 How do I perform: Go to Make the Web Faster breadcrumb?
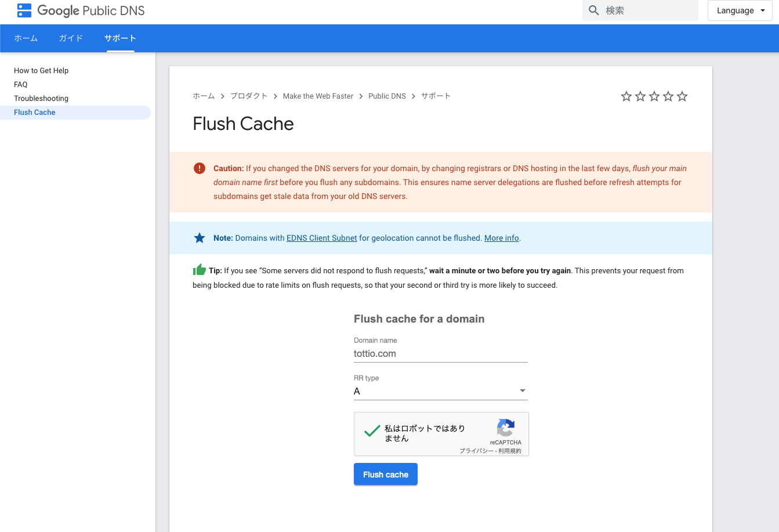coord(318,96)
